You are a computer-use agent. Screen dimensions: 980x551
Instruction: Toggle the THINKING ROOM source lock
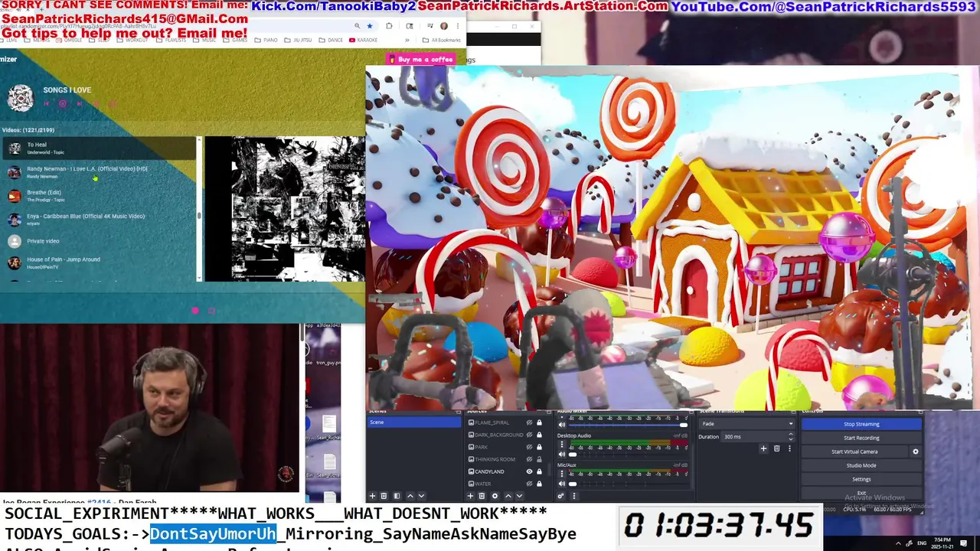tap(539, 459)
